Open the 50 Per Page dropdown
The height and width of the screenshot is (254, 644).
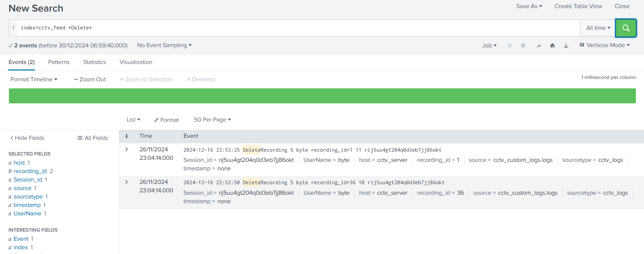click(212, 120)
